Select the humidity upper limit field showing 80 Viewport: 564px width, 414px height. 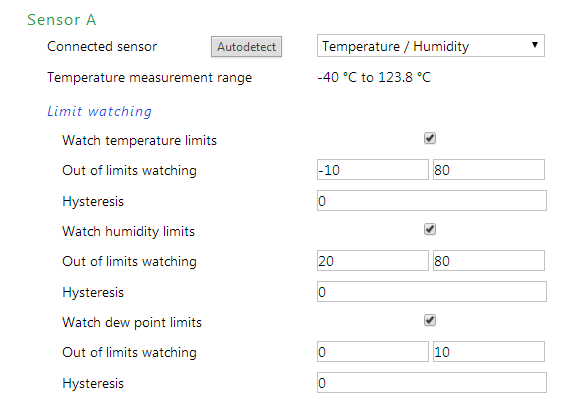(x=489, y=261)
